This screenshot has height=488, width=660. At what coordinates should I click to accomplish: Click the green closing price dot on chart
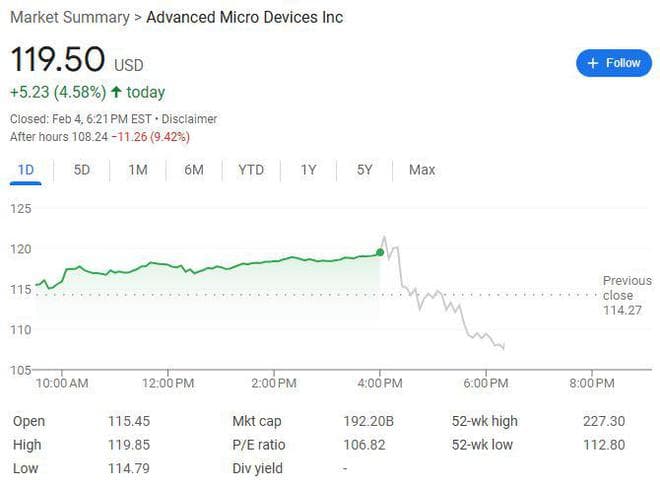tap(380, 252)
